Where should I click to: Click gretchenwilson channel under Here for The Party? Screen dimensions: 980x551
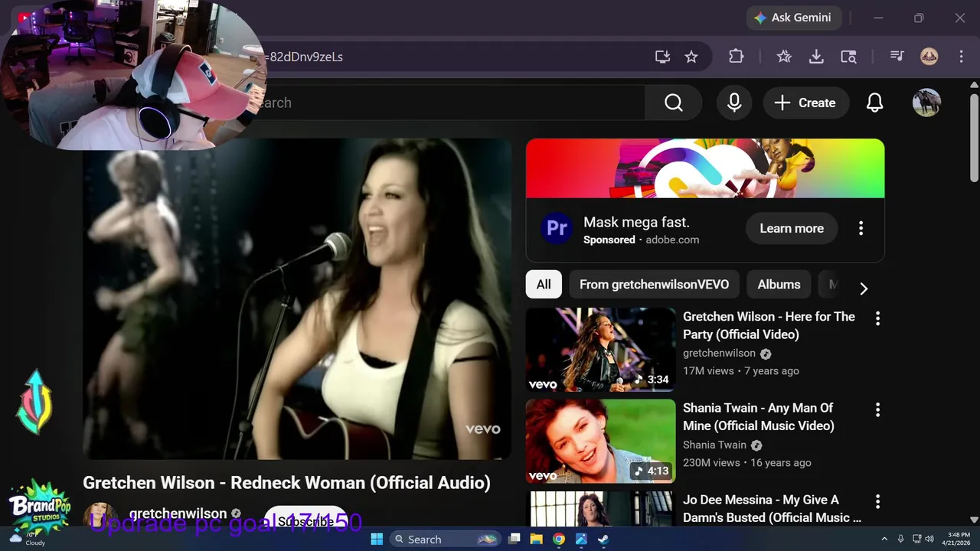tap(719, 353)
